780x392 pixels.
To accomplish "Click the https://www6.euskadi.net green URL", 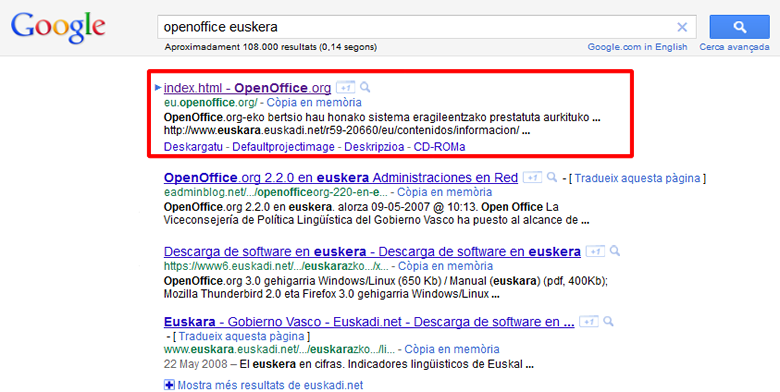I will point(276,266).
